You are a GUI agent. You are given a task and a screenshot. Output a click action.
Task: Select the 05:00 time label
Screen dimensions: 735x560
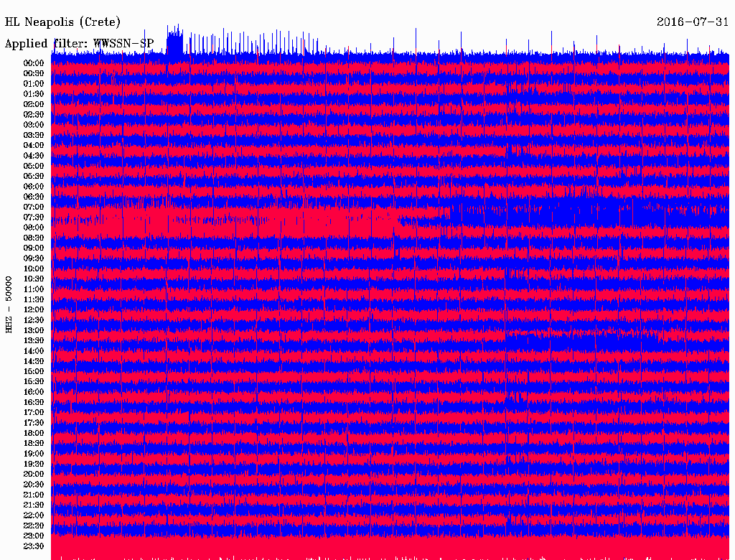coord(34,166)
